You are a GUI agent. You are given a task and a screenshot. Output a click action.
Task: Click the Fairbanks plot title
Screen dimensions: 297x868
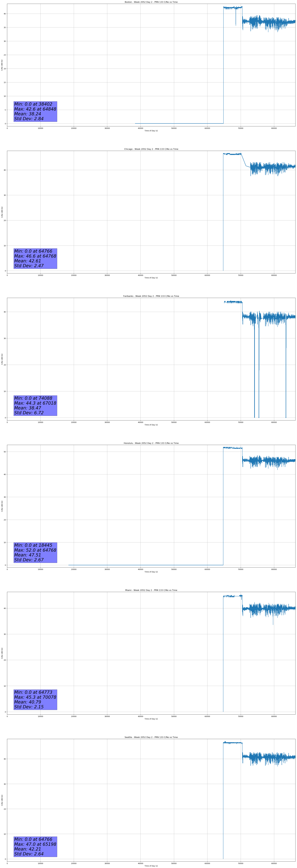point(151,296)
